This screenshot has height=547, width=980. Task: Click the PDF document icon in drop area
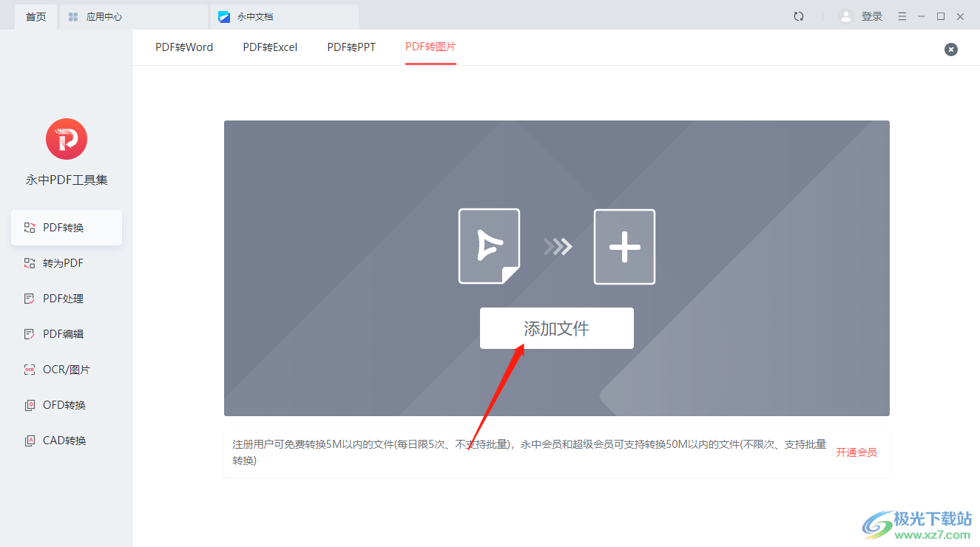coord(489,246)
